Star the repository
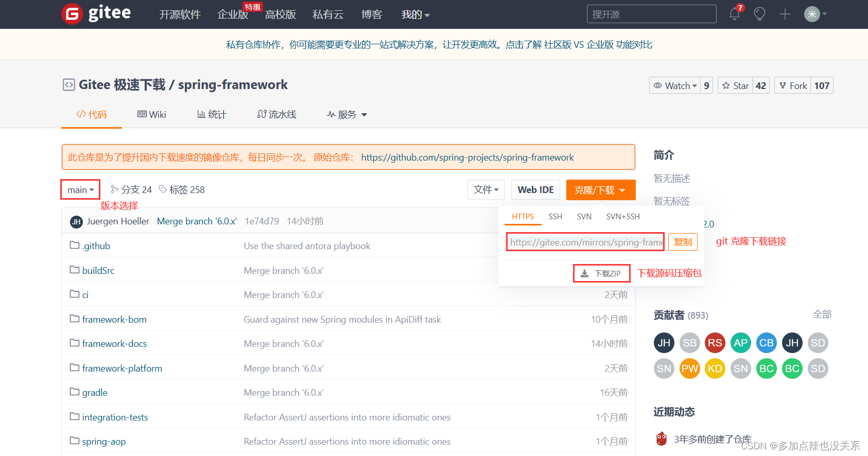This screenshot has height=456, width=868. click(x=735, y=85)
